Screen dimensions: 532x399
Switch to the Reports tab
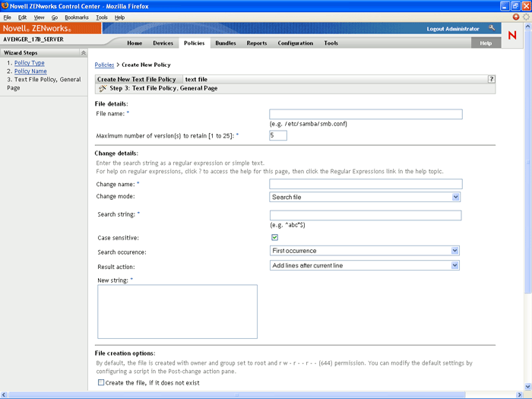[x=257, y=43]
